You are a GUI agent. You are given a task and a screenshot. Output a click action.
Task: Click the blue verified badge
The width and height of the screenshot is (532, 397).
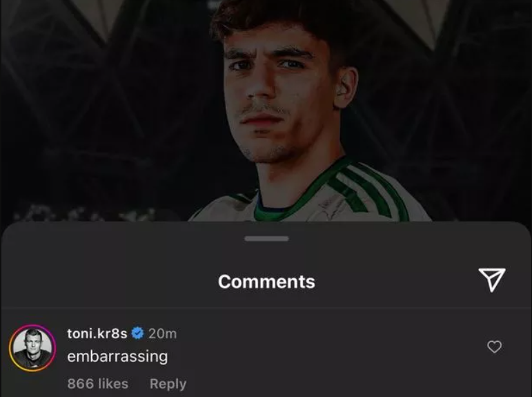(137, 333)
